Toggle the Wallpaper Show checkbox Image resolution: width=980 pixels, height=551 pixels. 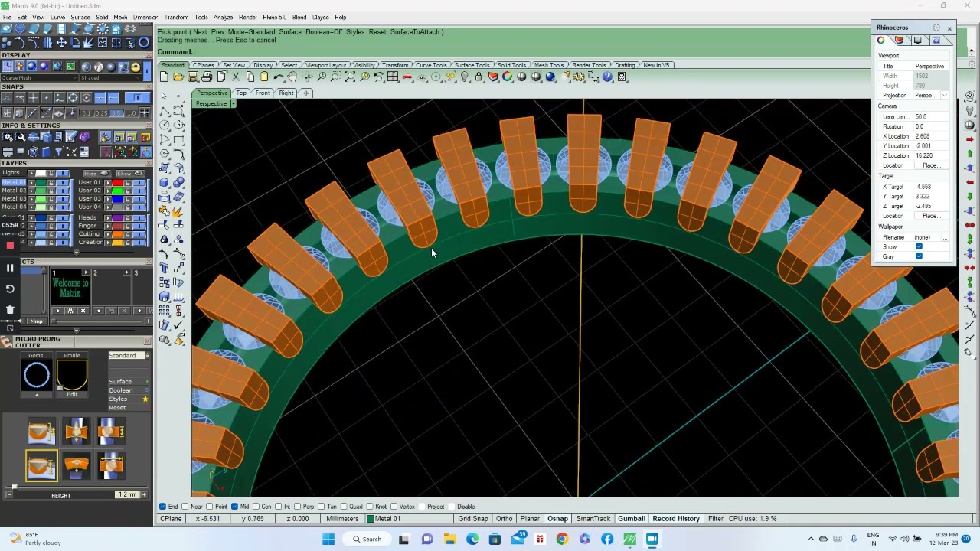pos(919,246)
